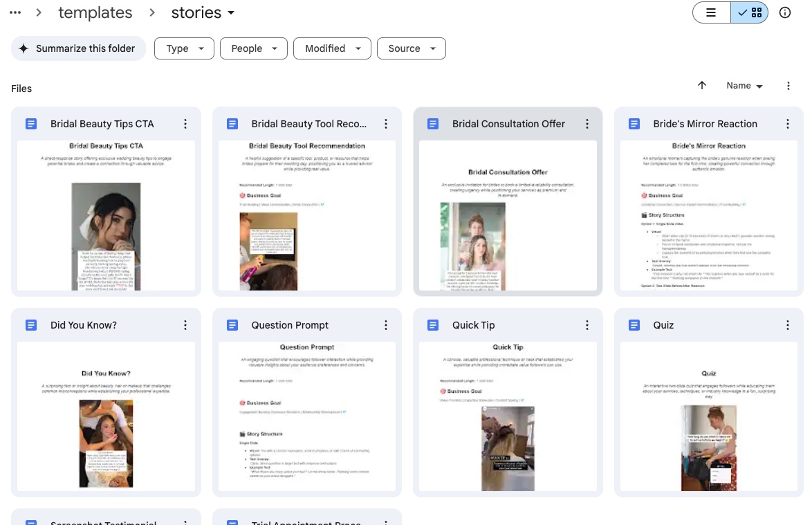The image size is (812, 525).
Task: Click Docs icon of Did You Know?
Action: coord(31,324)
